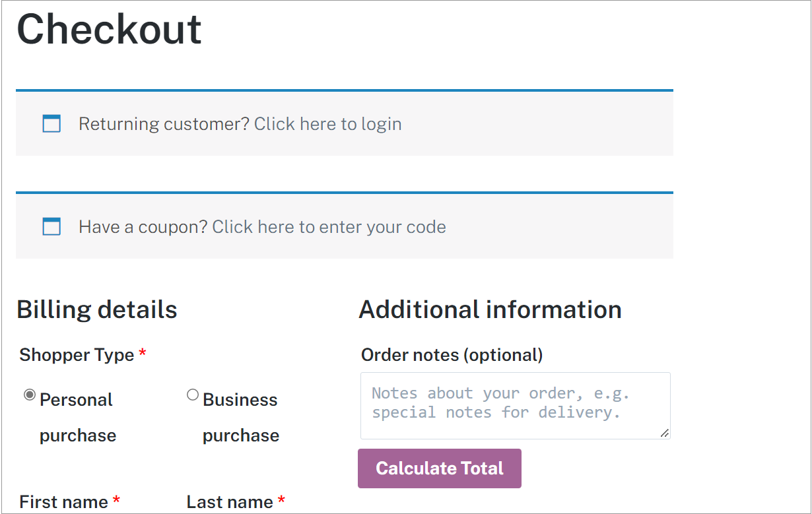Viewport: 812px width, 514px height.
Task: Click the Last name field label
Action: click(x=230, y=502)
